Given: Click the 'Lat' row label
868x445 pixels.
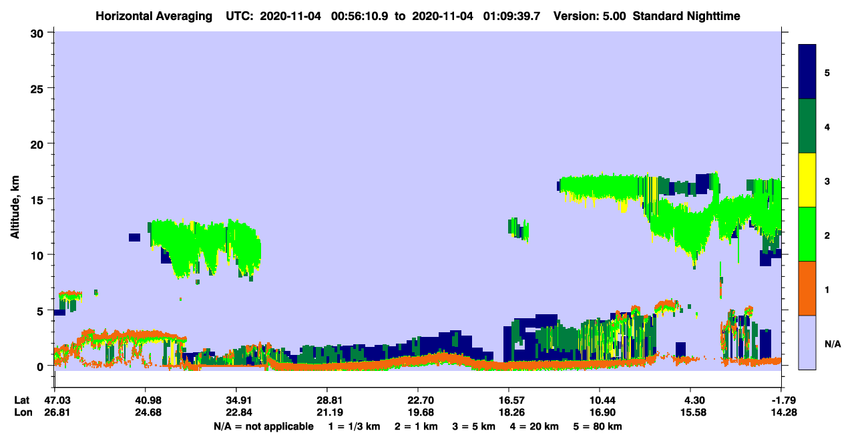Looking at the screenshot, I should tap(21, 400).
